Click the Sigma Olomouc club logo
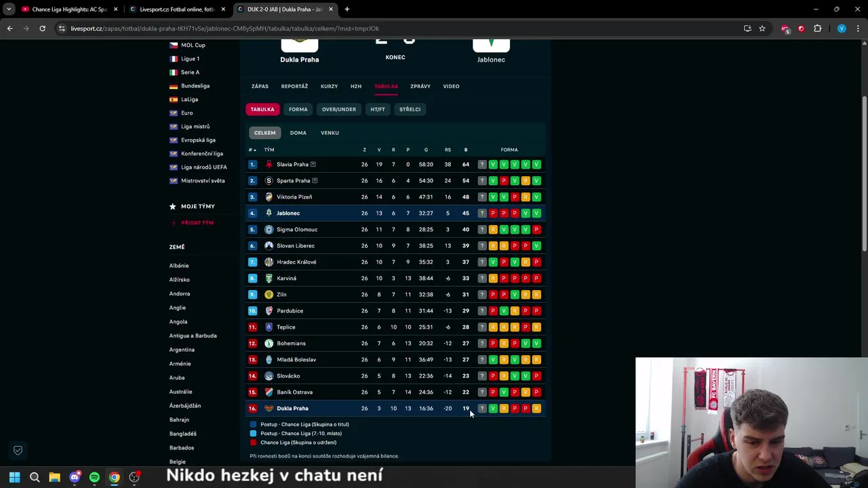 [x=269, y=229]
